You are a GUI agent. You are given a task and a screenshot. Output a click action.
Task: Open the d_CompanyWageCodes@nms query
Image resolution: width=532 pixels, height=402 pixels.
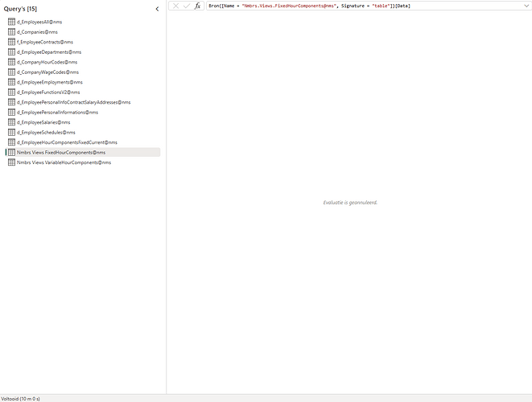(47, 72)
